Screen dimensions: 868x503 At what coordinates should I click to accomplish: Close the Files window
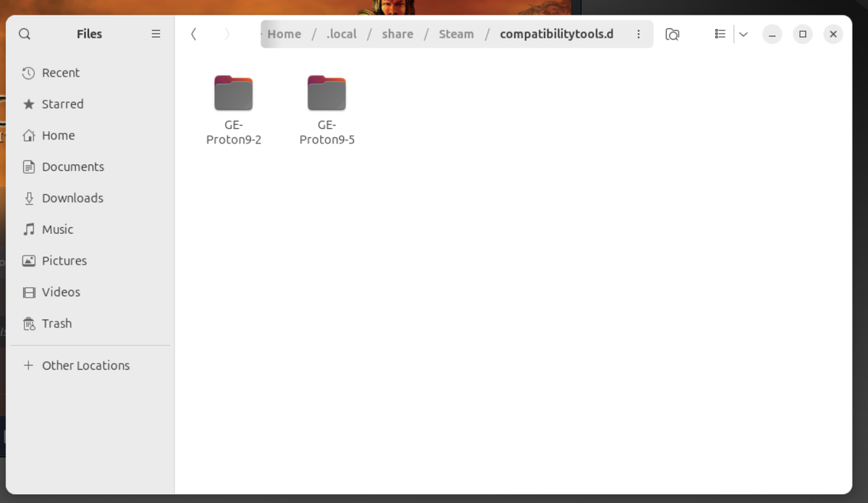[833, 34]
